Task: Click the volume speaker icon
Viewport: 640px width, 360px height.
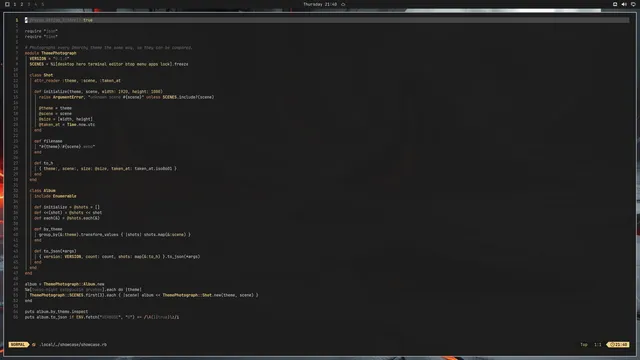Action: [624, 4]
